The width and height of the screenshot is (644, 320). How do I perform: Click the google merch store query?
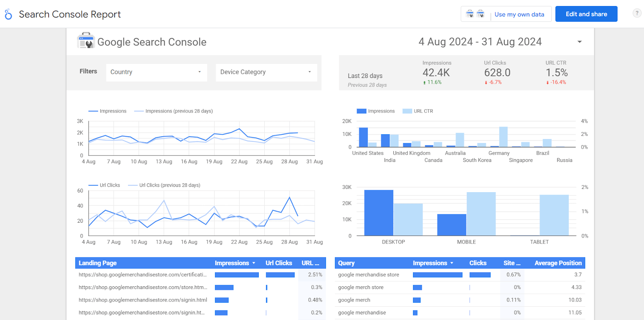361,287
